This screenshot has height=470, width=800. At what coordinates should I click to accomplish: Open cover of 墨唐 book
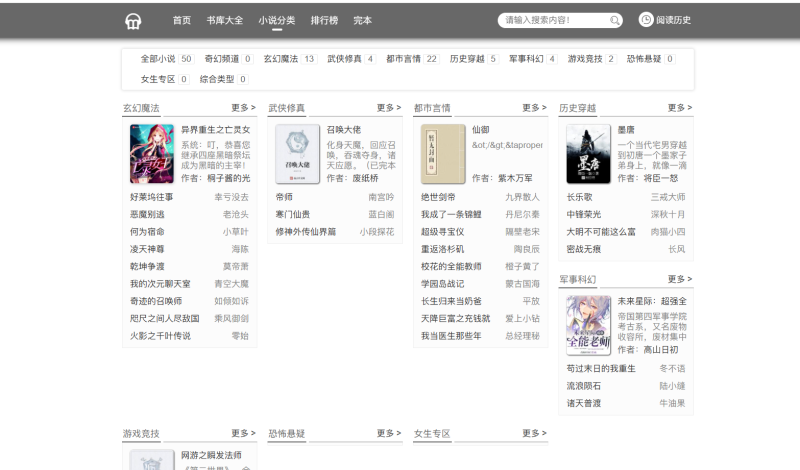tap(588, 154)
